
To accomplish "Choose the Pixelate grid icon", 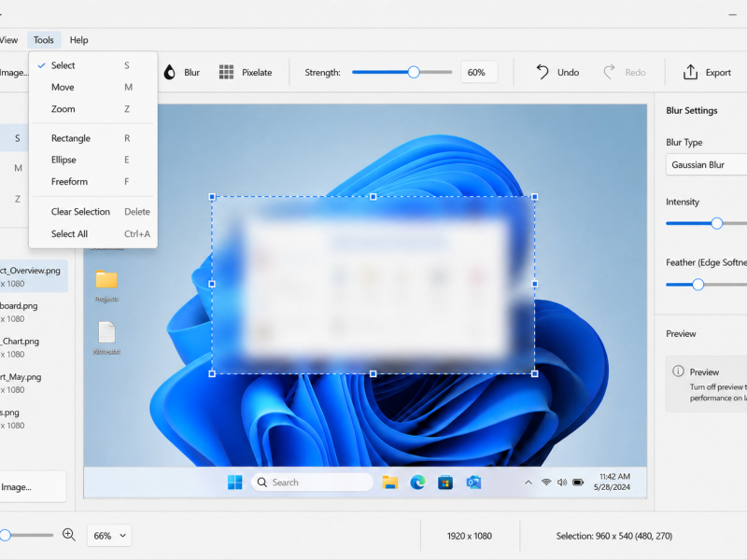I will [226, 73].
